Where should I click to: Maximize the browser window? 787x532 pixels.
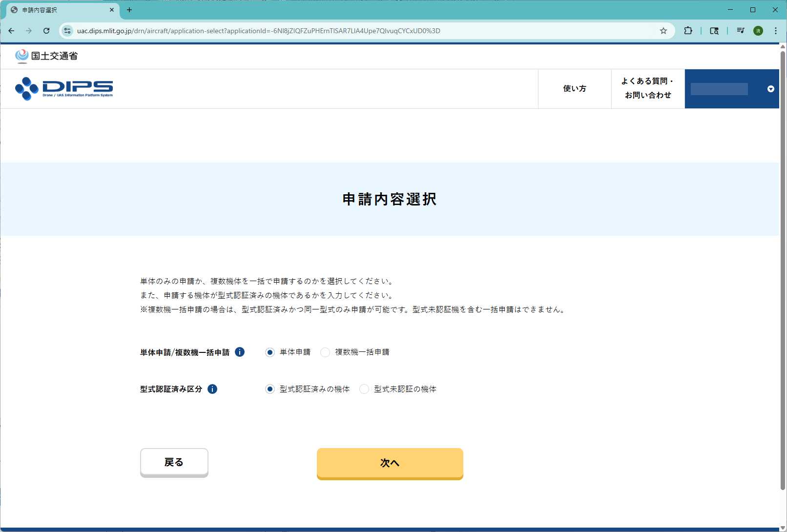(x=753, y=10)
